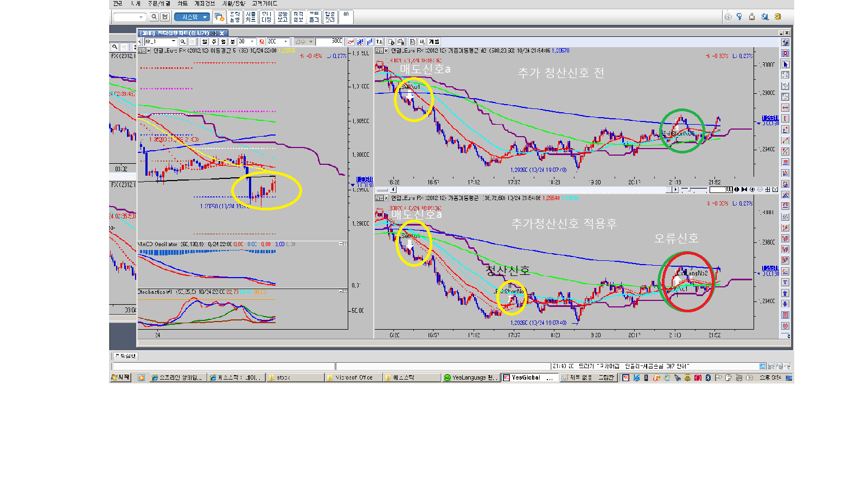Click the search magnifier icon in main toolbar
This screenshot has width=868, height=488.
click(154, 17)
